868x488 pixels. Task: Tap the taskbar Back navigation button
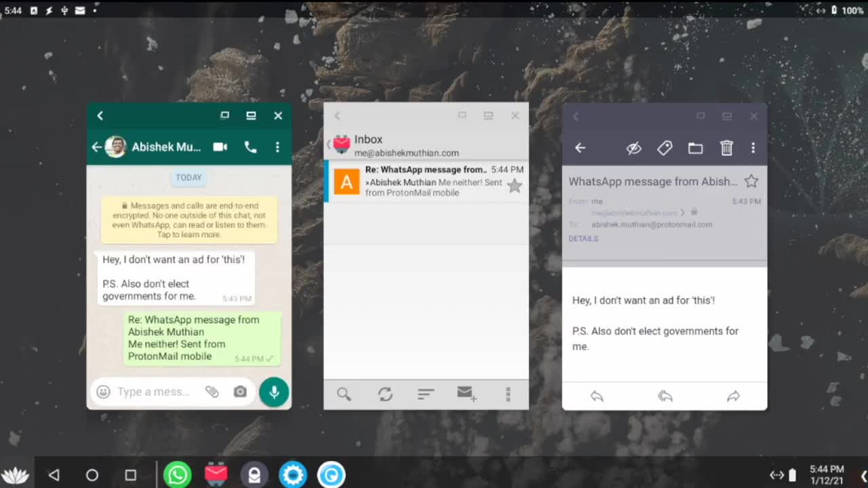[x=54, y=475]
